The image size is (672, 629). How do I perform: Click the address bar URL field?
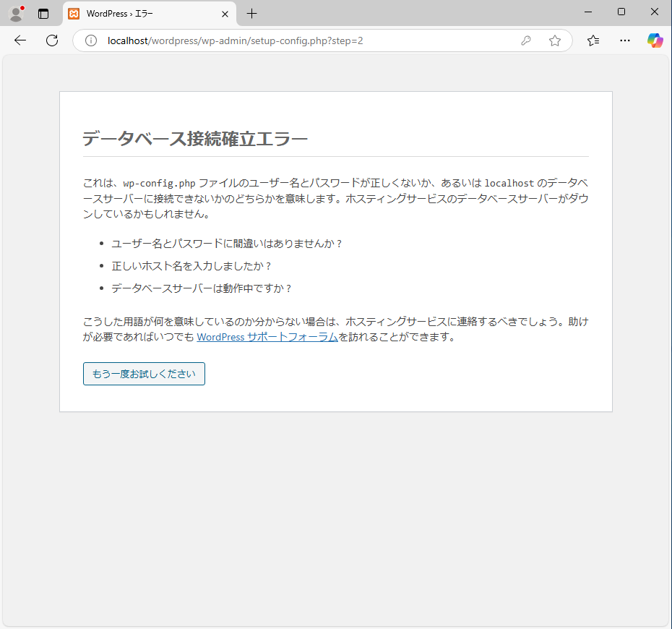click(289, 40)
